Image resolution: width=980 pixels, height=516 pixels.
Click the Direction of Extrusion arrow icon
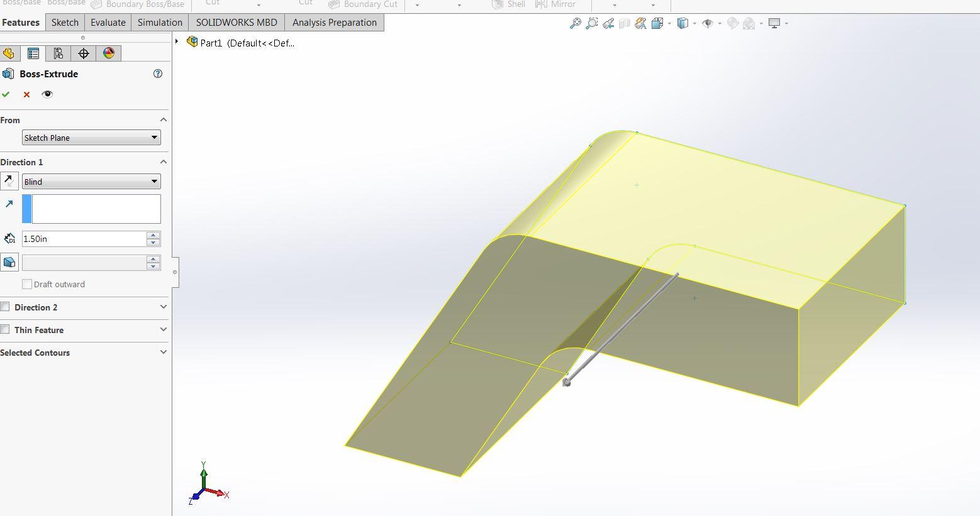pyautogui.click(x=9, y=204)
